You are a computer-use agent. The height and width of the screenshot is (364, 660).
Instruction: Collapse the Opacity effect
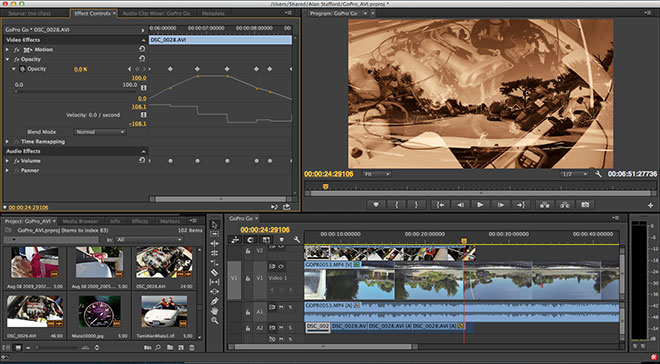pyautogui.click(x=7, y=59)
